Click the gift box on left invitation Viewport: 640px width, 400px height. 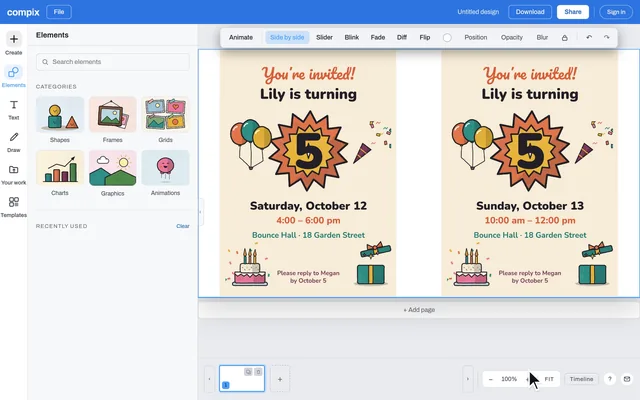coord(372,263)
